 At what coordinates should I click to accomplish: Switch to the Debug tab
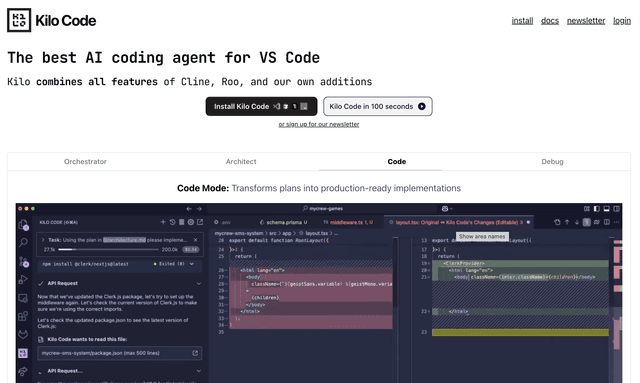tap(552, 162)
